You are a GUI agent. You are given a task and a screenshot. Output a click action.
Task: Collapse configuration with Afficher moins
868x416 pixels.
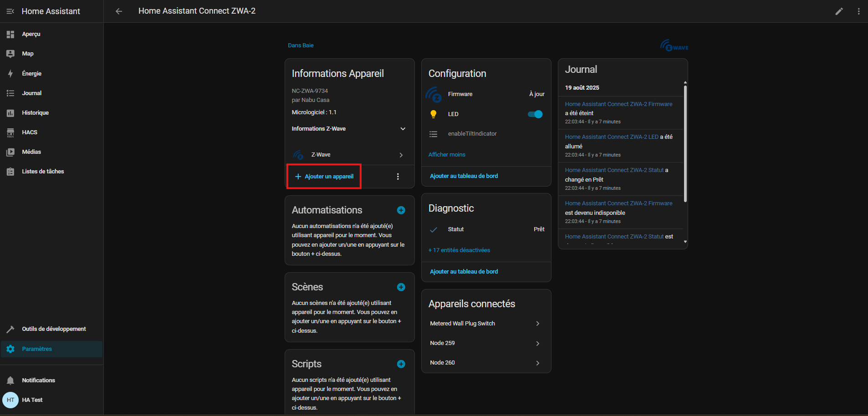pyautogui.click(x=447, y=155)
